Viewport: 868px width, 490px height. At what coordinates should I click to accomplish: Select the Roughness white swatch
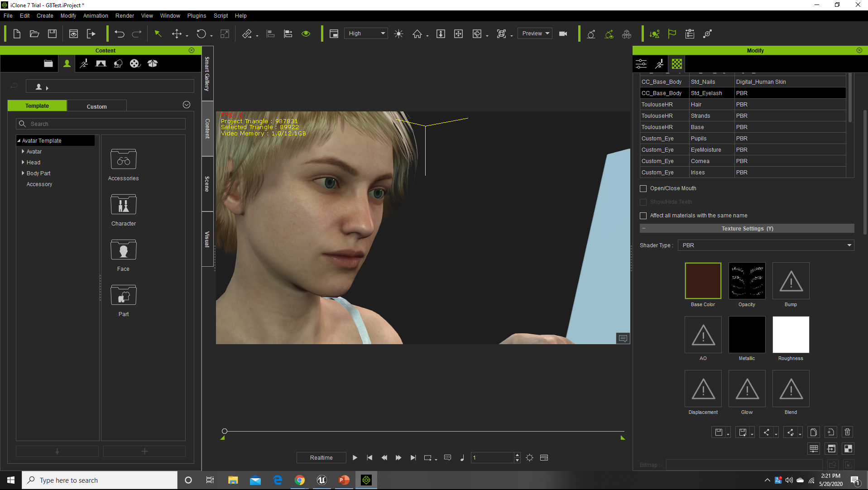(x=791, y=335)
